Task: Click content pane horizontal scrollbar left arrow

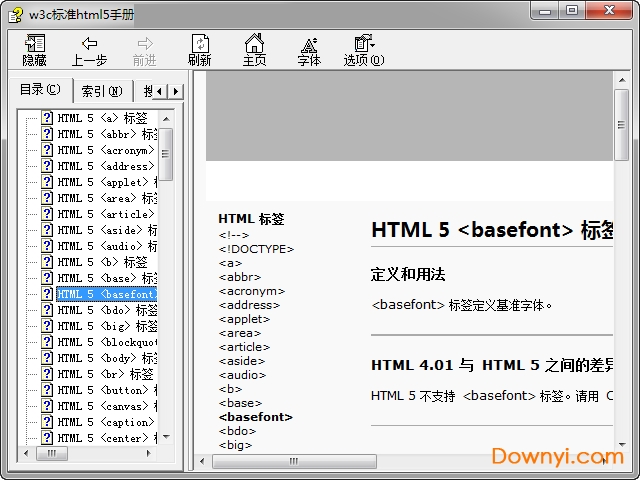Action: click(202, 462)
